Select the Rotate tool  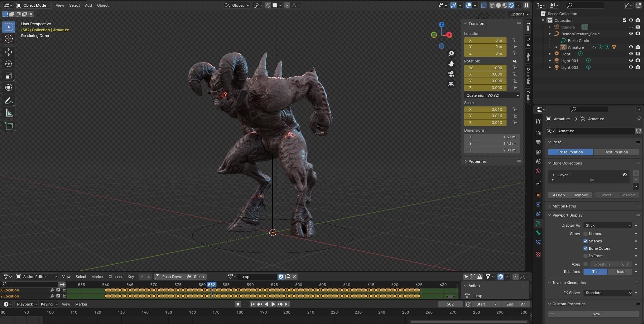click(9, 64)
